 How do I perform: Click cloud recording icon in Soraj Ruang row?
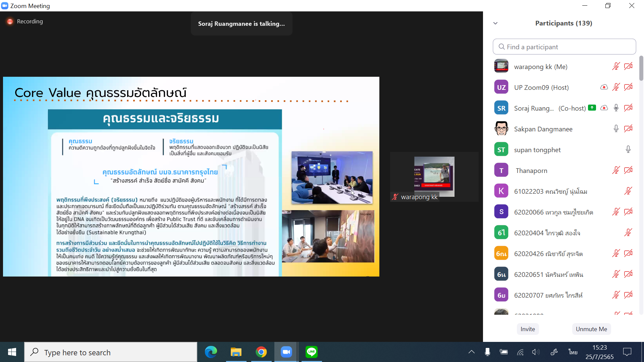pyautogui.click(x=604, y=108)
